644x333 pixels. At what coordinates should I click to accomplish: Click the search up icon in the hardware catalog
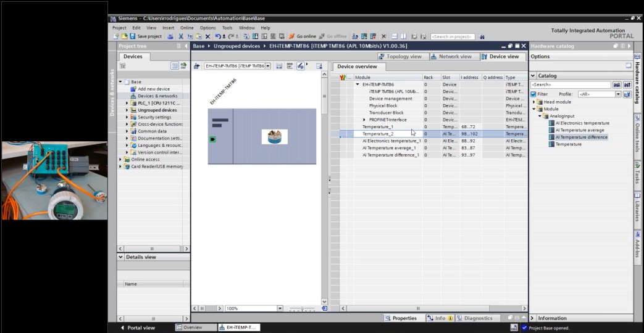pyautogui.click(x=627, y=85)
